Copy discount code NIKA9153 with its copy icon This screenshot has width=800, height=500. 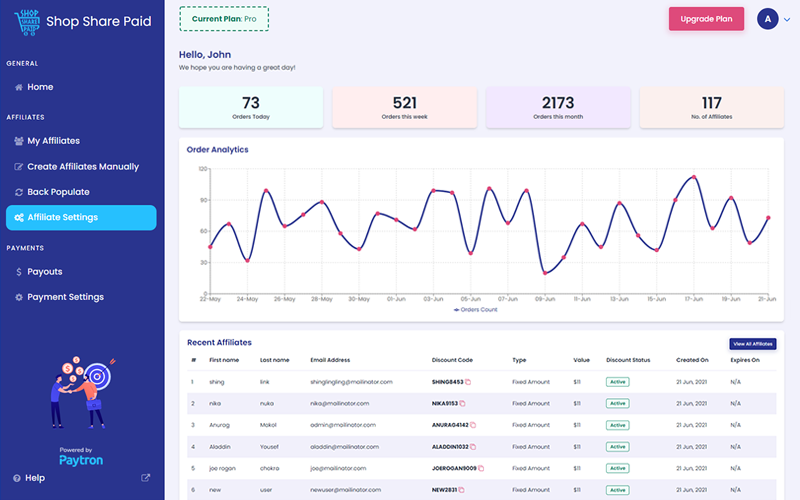point(462,404)
